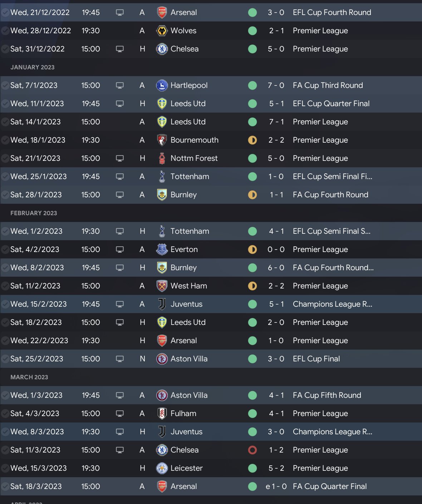Toggle the check circle beside Wed, 18/1/2023

[x=5, y=140]
